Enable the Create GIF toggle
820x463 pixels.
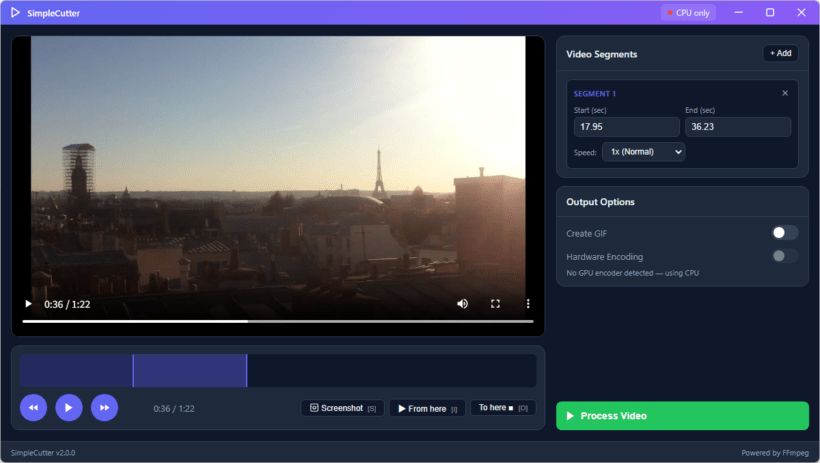click(x=784, y=233)
